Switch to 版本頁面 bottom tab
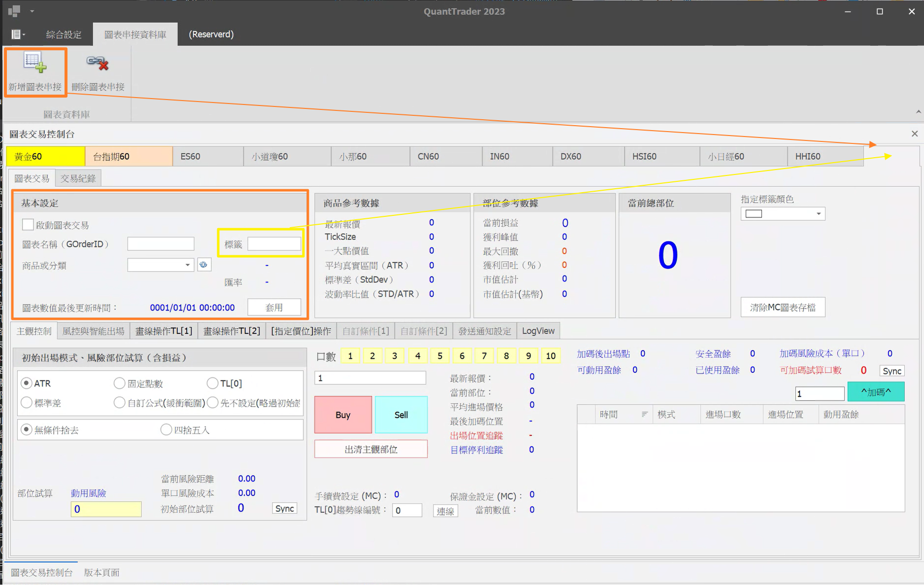 [102, 573]
